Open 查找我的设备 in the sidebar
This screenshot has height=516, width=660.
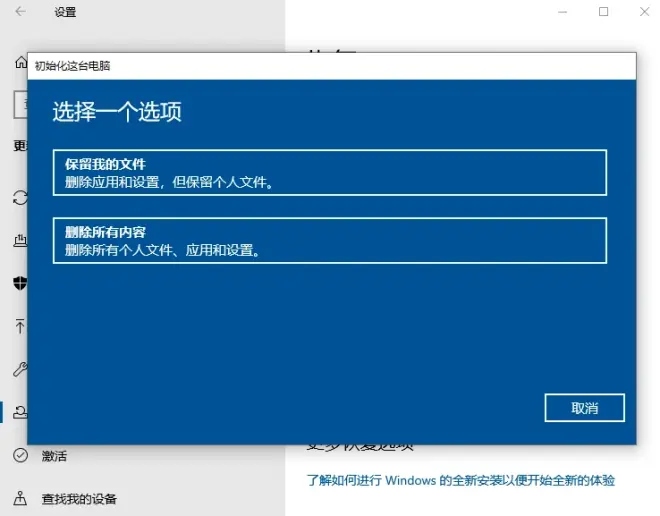point(79,499)
